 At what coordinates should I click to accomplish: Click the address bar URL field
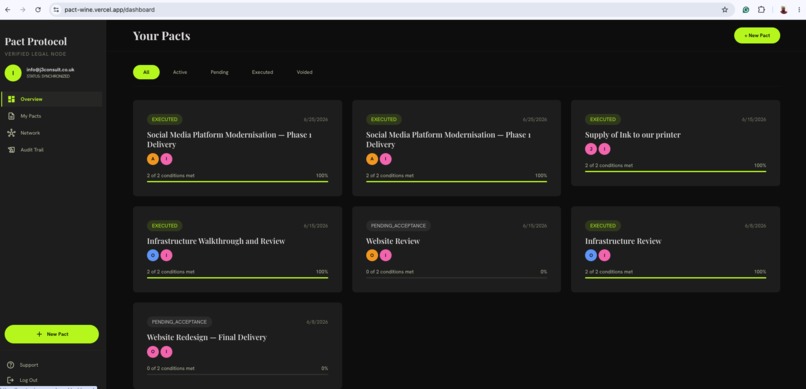tap(391, 10)
